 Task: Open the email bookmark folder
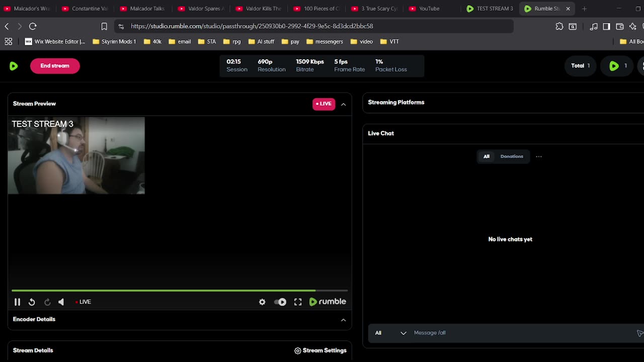click(x=180, y=42)
